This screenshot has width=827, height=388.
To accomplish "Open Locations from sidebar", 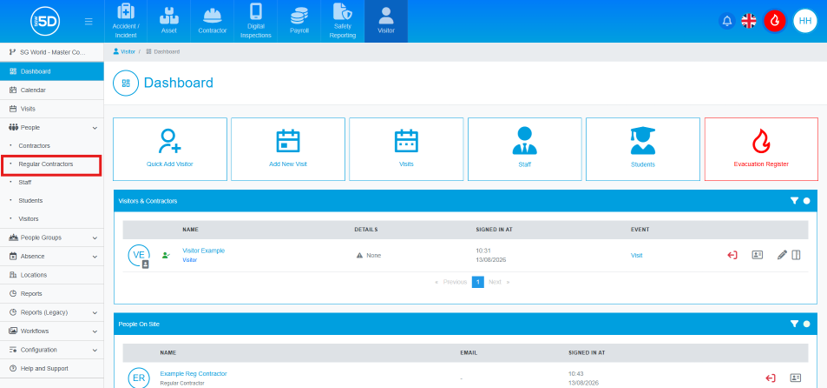I will click(52, 275).
